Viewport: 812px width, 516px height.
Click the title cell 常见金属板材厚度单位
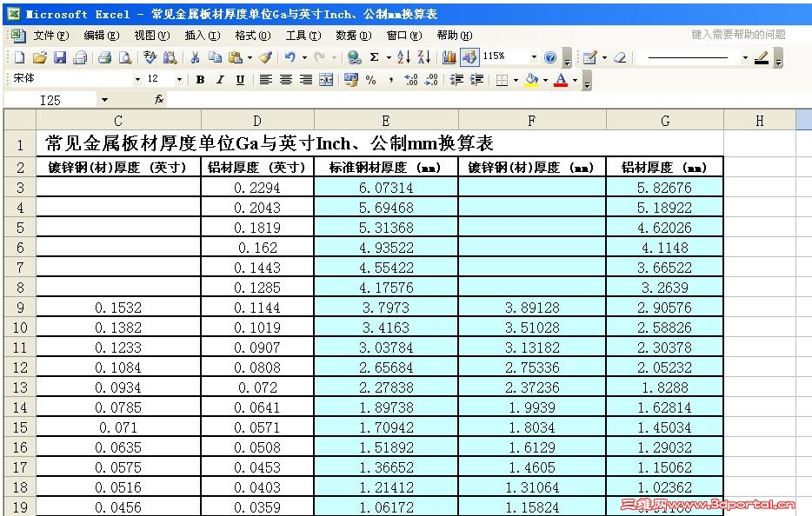coord(380,143)
